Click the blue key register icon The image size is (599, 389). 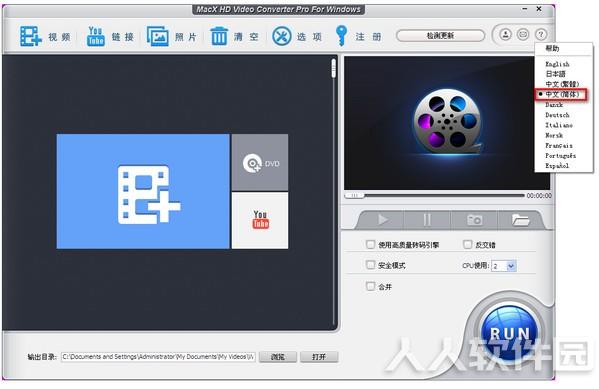pos(341,36)
